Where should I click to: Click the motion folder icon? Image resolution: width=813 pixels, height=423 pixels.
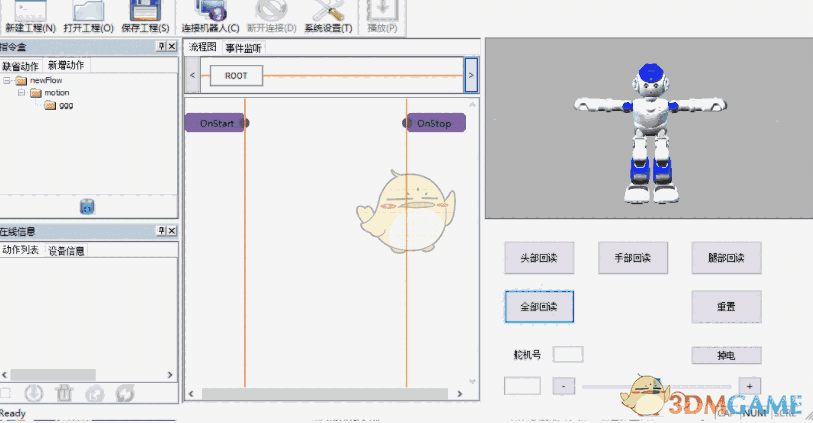point(36,93)
